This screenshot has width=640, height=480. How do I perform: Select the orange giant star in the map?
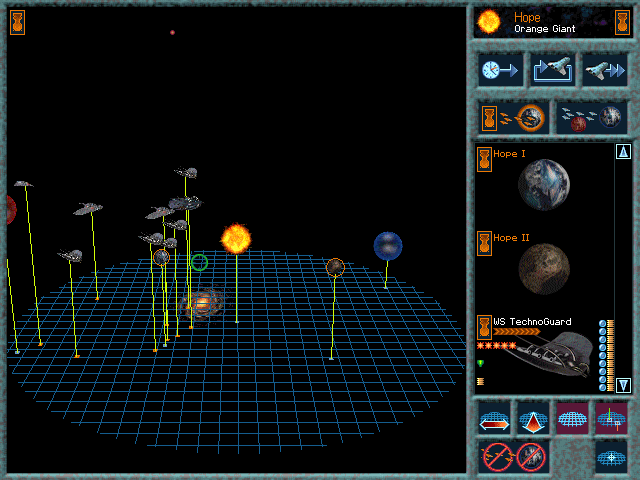236,239
